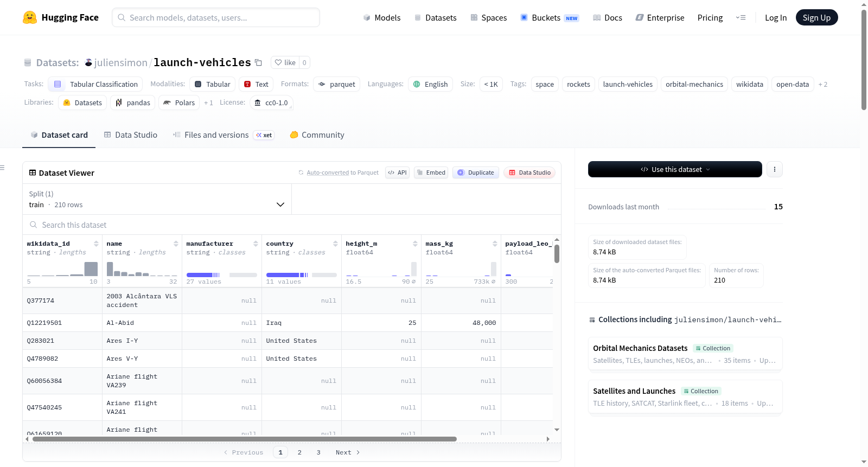Viewport: 868px width, 467px height.
Task: Copy the dataset name with copy icon
Action: [259, 63]
